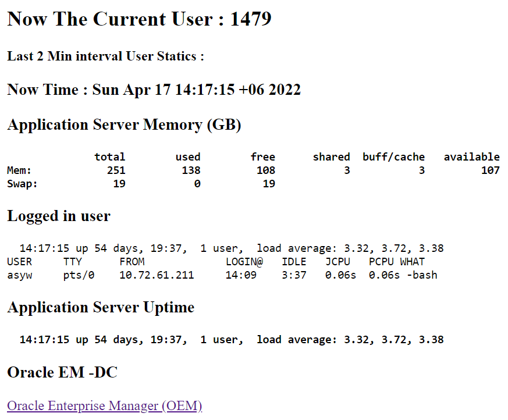
Task: Click the Mem used value 138
Action: coord(191,170)
